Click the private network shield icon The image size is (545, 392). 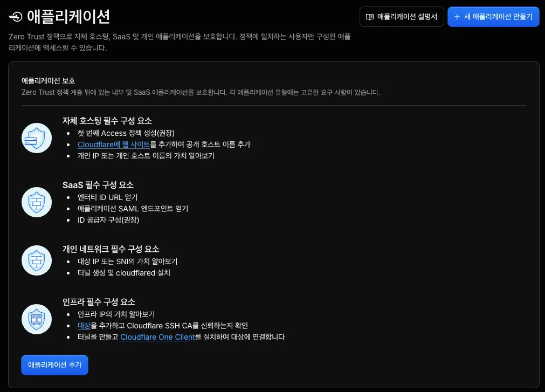click(x=37, y=260)
